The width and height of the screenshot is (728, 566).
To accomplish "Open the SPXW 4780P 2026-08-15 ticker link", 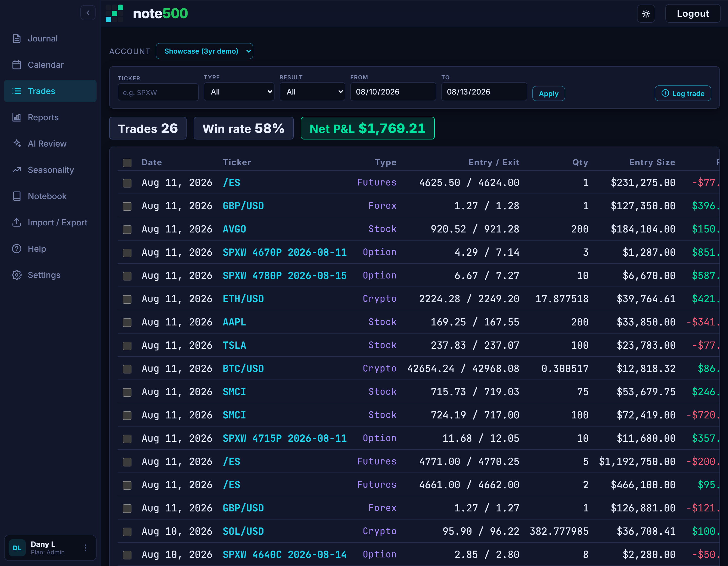I will (285, 275).
